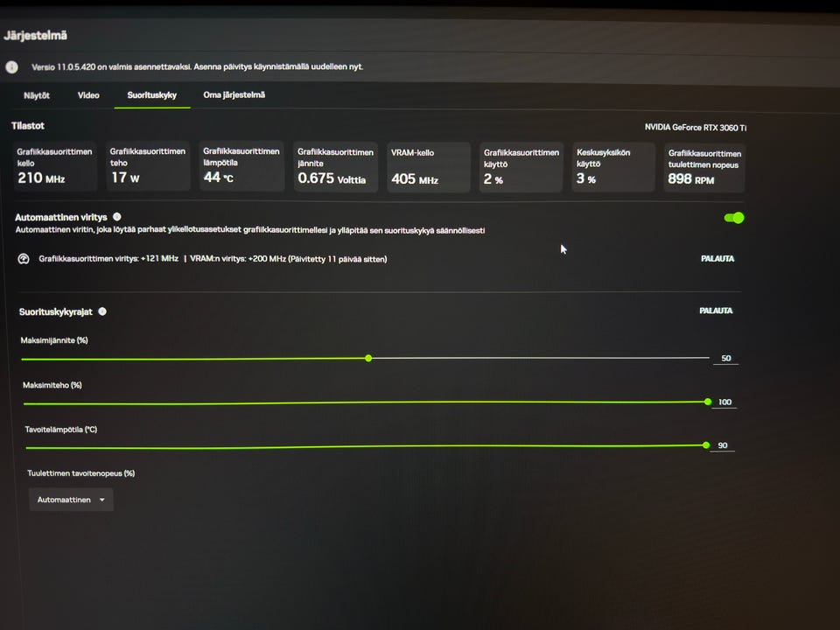Click the tuulettimen nopeus 898 RPM card
This screenshot has width=840, height=630.
coord(704,168)
